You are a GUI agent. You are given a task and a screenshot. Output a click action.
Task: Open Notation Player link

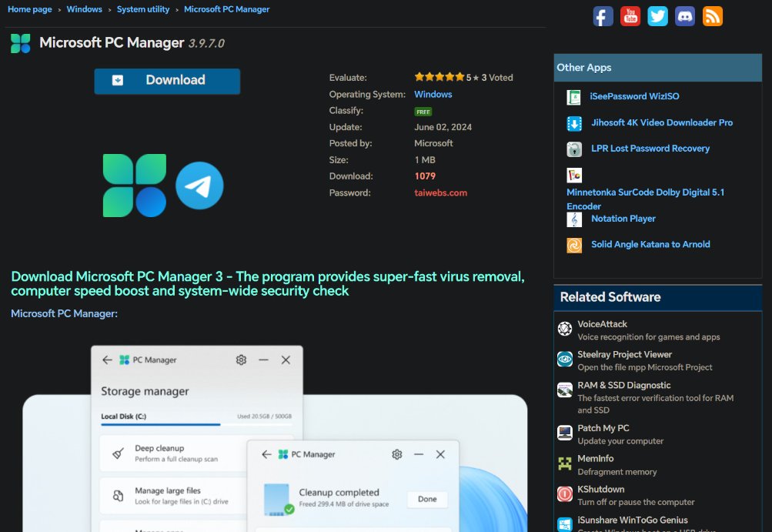pos(623,218)
